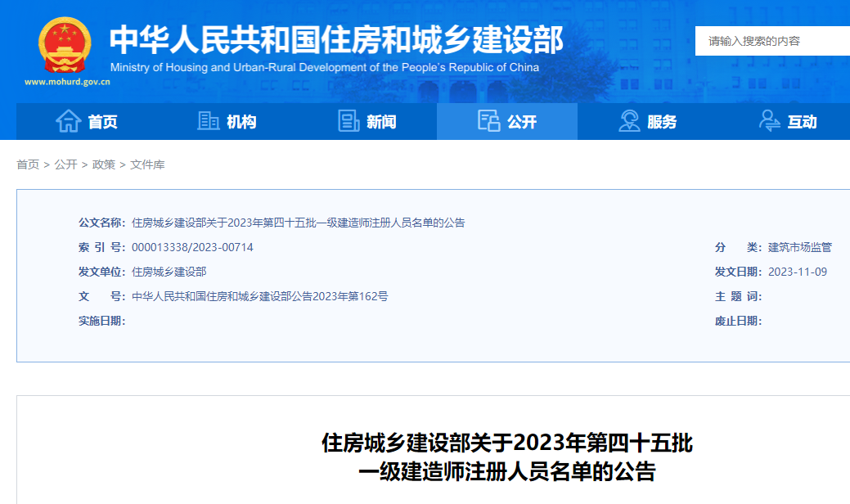Image resolution: width=850 pixels, height=504 pixels.
Task: Click the www.mohurd.gov.cn site address text
Action: pyautogui.click(x=67, y=83)
